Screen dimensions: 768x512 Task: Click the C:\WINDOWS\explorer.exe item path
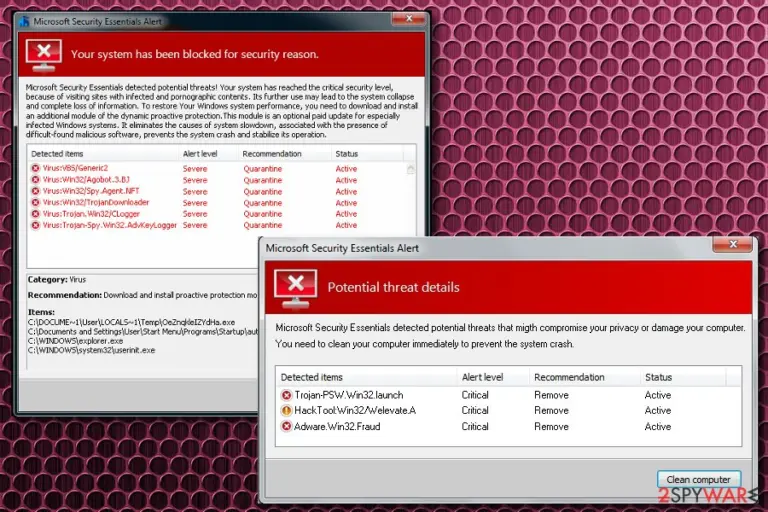[x=75, y=341]
